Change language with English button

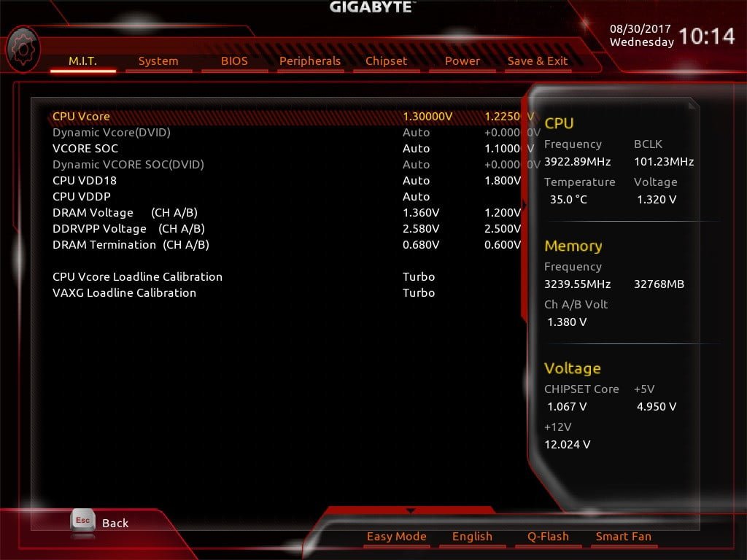[x=472, y=537]
